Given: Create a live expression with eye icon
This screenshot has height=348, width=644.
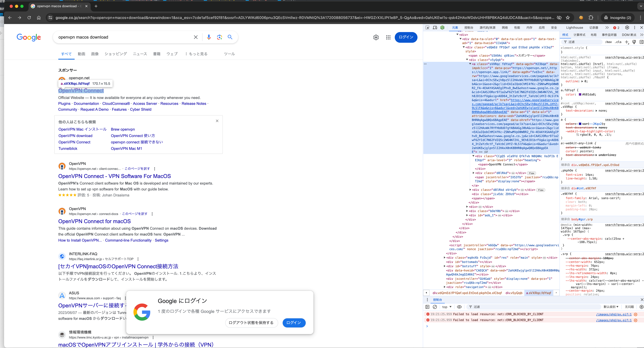Looking at the screenshot, I should [x=459, y=307].
